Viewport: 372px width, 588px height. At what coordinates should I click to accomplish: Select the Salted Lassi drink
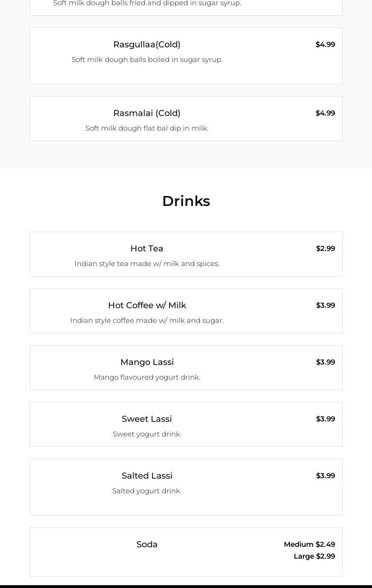(147, 476)
